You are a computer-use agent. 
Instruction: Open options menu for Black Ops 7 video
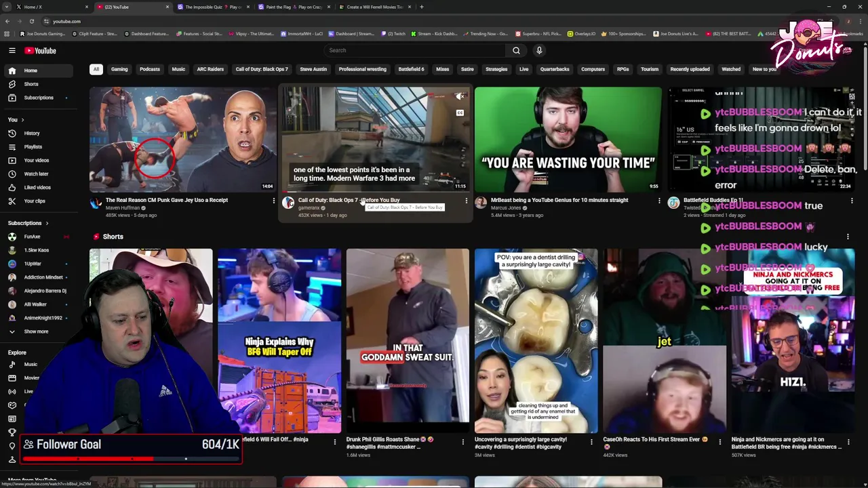click(x=466, y=201)
